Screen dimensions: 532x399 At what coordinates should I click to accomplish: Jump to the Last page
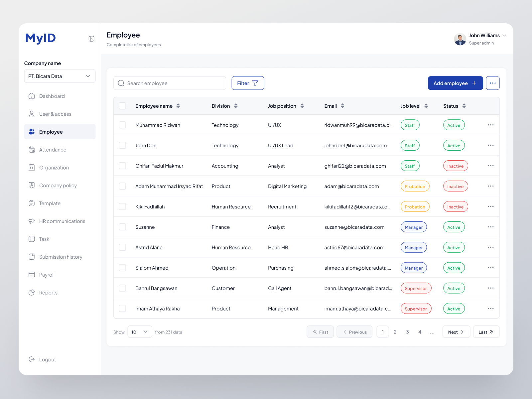click(486, 332)
